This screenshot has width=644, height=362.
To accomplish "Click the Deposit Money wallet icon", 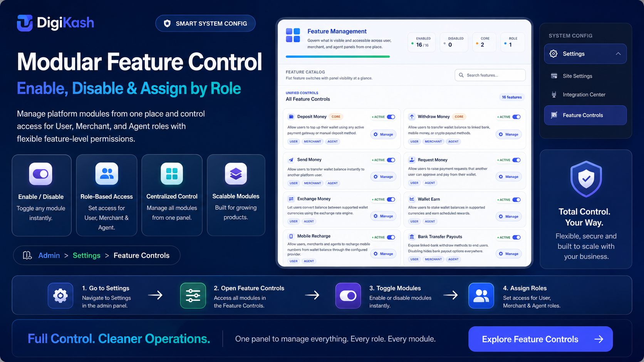I will click(x=291, y=117).
